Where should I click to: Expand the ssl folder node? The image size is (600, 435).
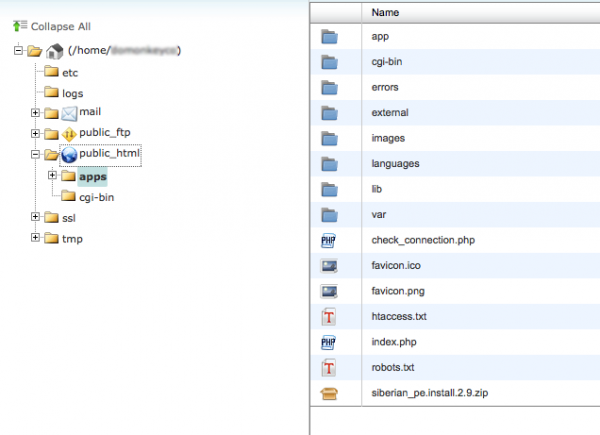[36, 217]
